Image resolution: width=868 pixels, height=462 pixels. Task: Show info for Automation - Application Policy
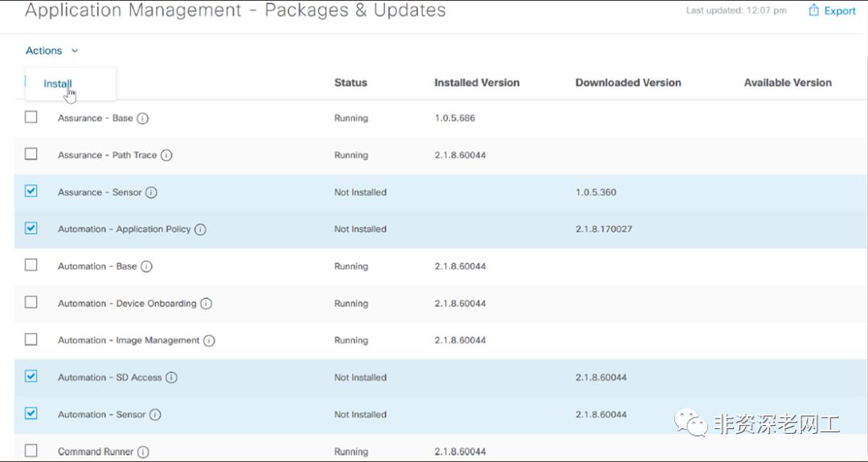(200, 230)
